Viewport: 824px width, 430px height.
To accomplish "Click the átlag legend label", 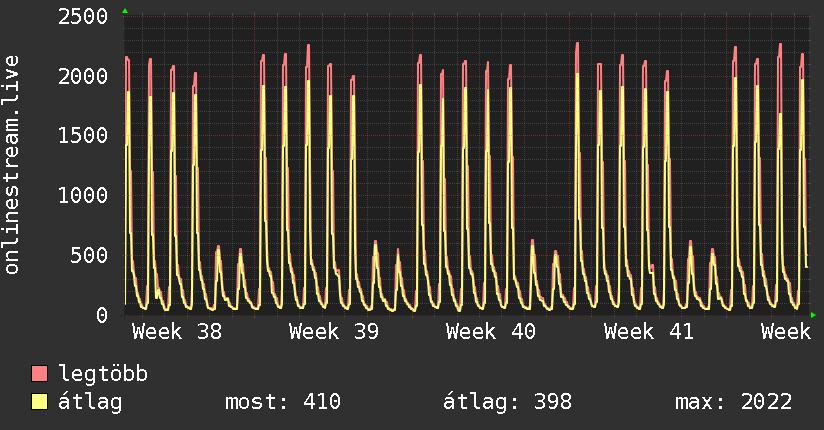I will click(90, 402).
